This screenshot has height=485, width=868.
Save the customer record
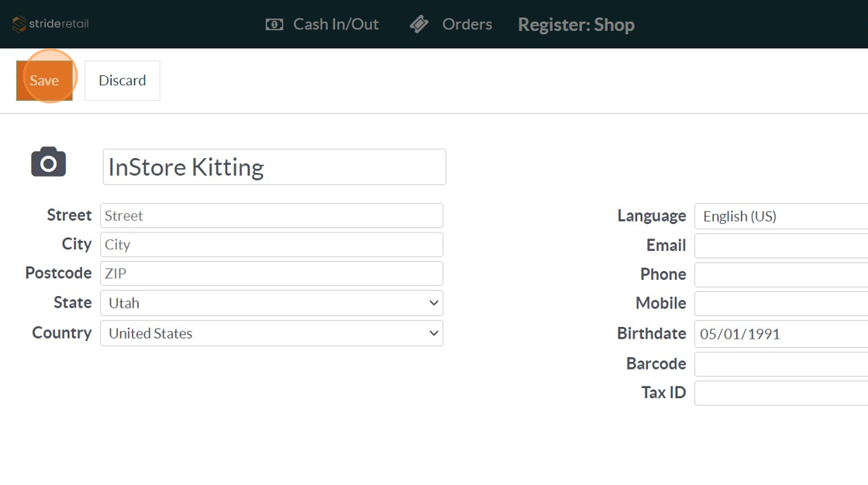[x=44, y=81]
